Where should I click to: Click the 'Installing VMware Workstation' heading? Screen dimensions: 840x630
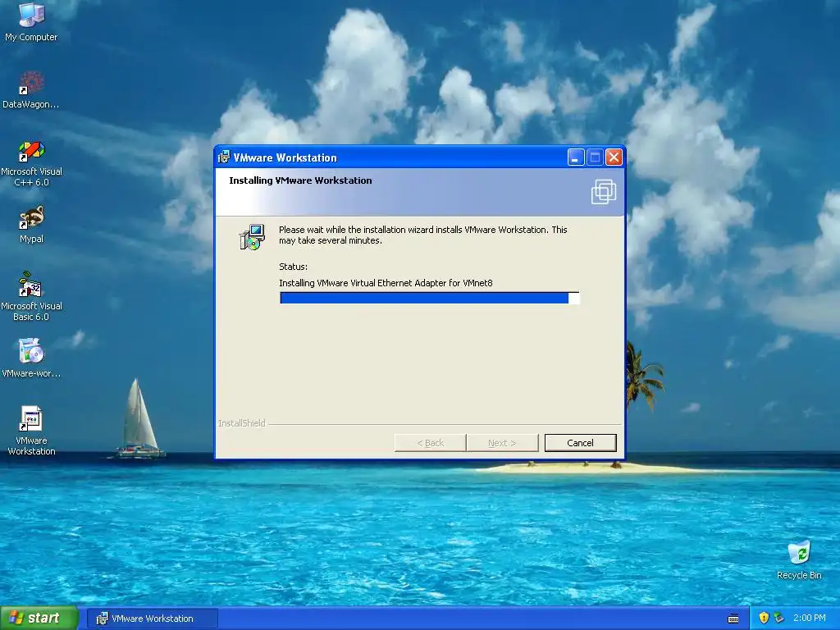pos(300,180)
